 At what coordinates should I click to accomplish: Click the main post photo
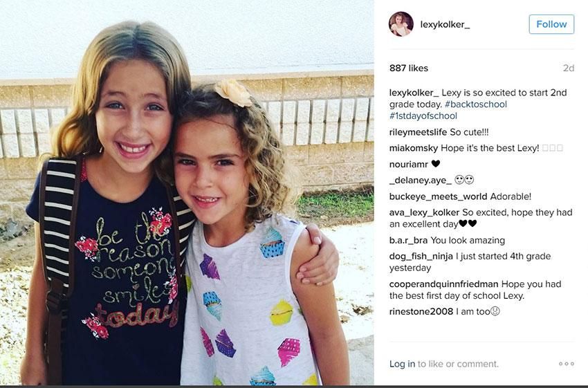pyautogui.click(x=187, y=192)
